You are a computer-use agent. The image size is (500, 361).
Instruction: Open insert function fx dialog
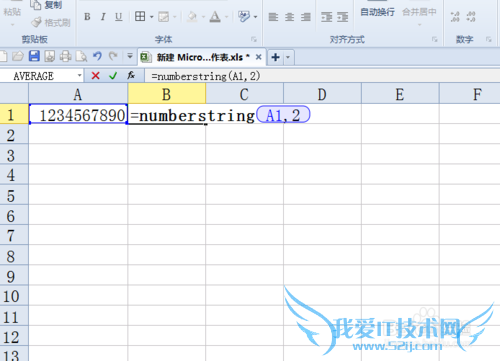tap(131, 75)
